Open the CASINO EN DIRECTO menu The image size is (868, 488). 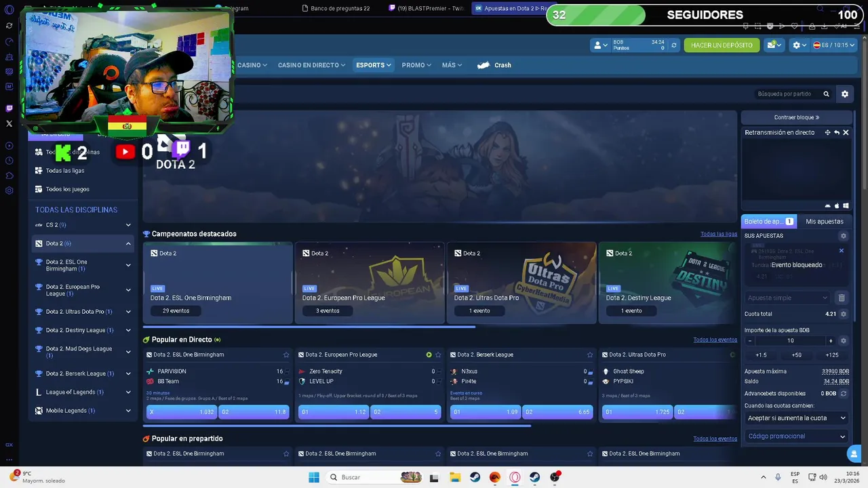(312, 65)
